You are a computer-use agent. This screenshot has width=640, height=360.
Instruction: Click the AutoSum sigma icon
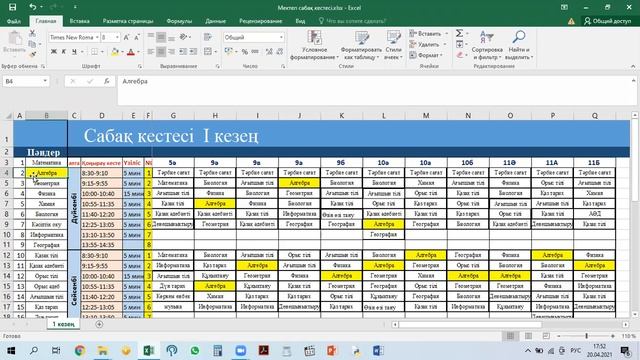coord(460,33)
